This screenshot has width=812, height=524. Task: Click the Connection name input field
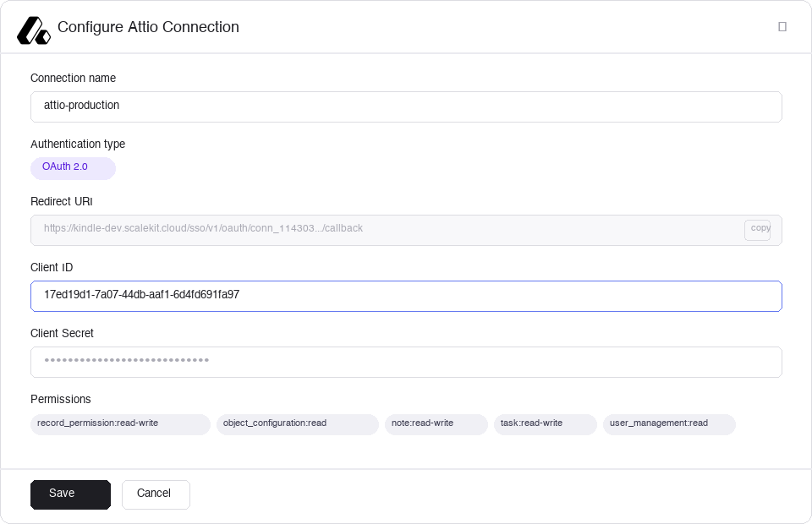point(406,106)
